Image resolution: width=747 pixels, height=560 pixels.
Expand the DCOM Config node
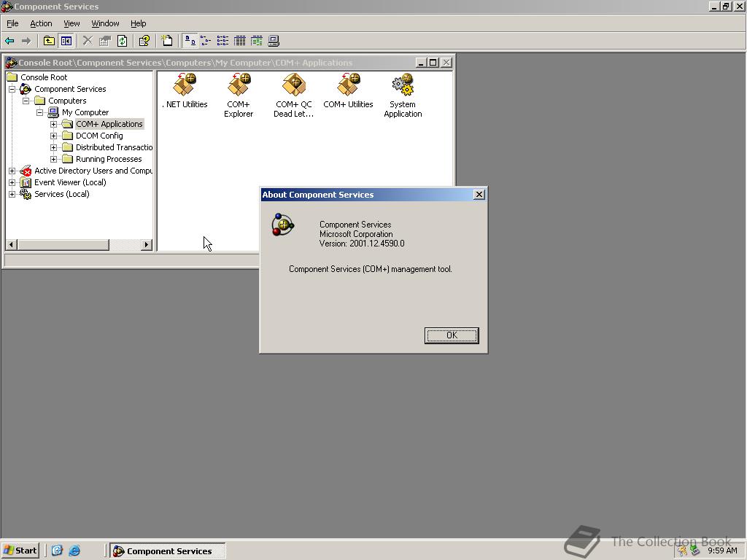coord(54,136)
